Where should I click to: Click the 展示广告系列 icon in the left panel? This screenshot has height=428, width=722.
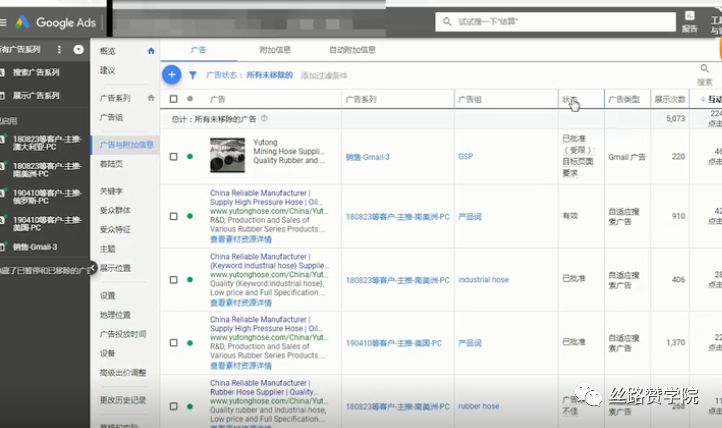(x=2, y=96)
